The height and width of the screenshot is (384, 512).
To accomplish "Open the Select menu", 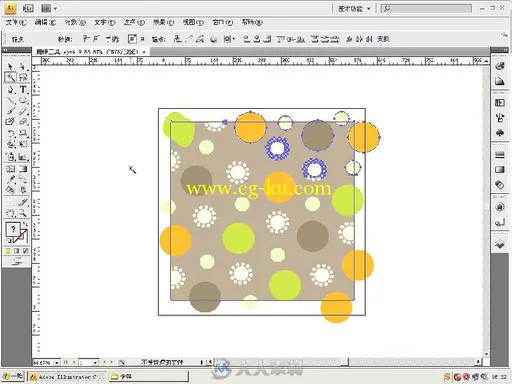I will [134, 22].
